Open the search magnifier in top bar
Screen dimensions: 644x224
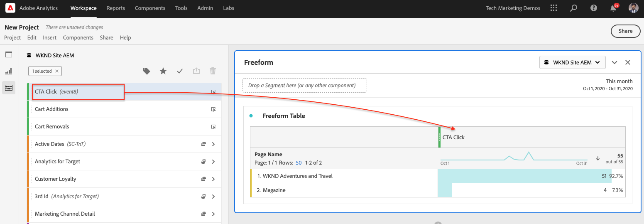573,8
